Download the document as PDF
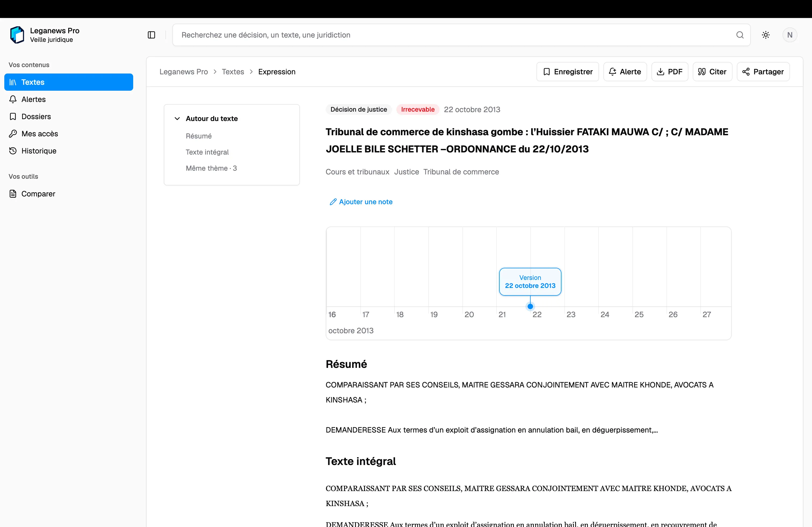812x527 pixels. point(669,72)
